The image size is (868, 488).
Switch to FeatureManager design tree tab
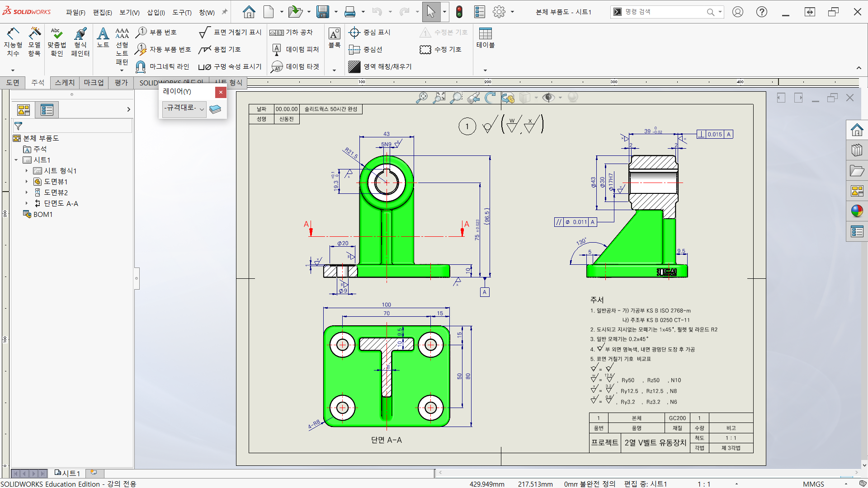pyautogui.click(x=24, y=110)
